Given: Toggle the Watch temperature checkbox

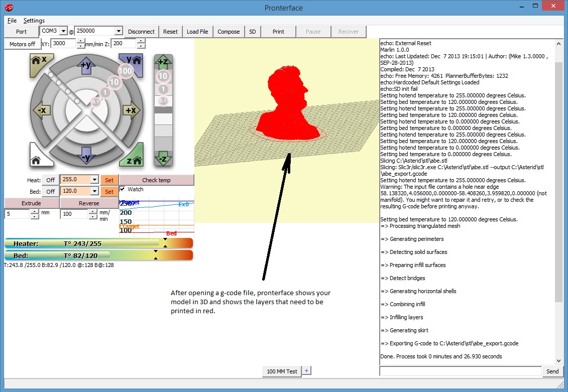Looking at the screenshot, I should click(x=123, y=189).
